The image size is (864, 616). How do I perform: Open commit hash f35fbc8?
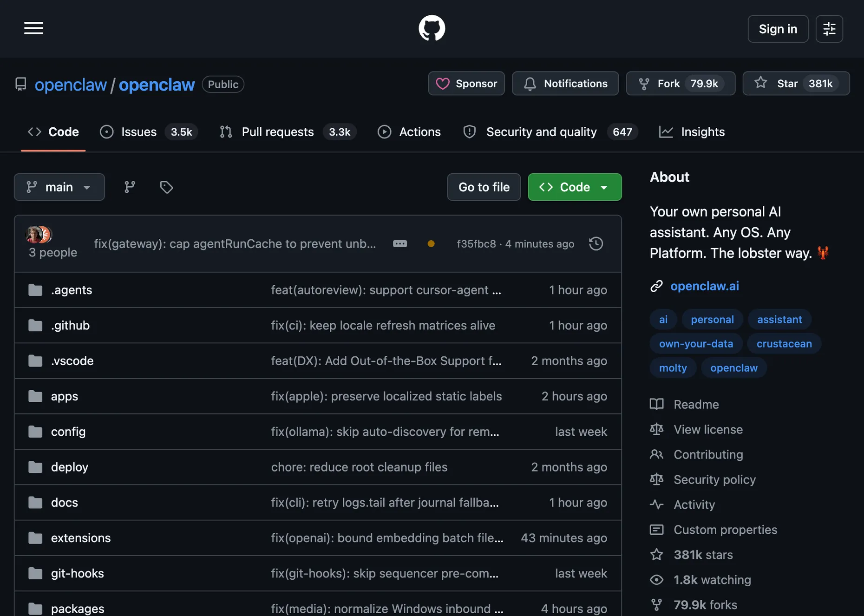pyautogui.click(x=476, y=244)
